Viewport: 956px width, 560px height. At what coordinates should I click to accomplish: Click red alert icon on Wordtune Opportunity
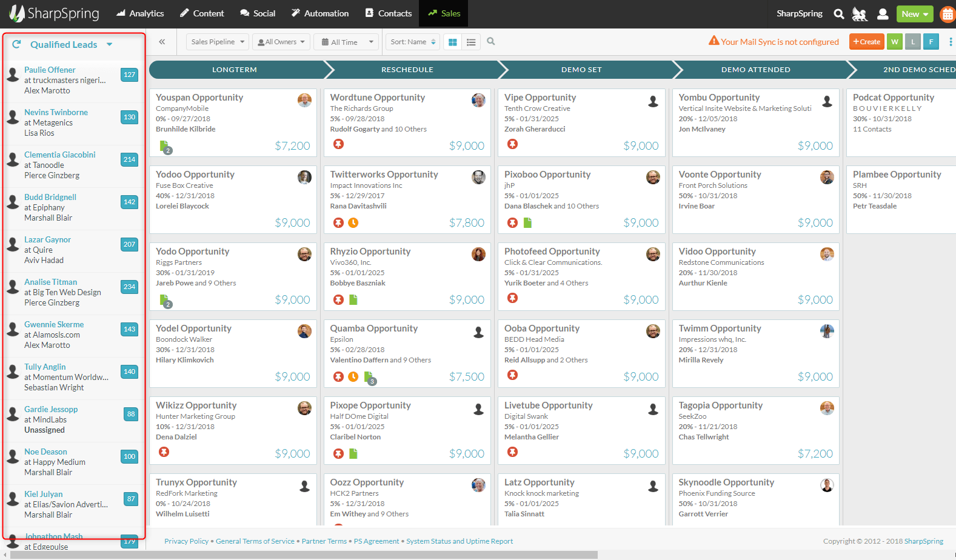(339, 144)
